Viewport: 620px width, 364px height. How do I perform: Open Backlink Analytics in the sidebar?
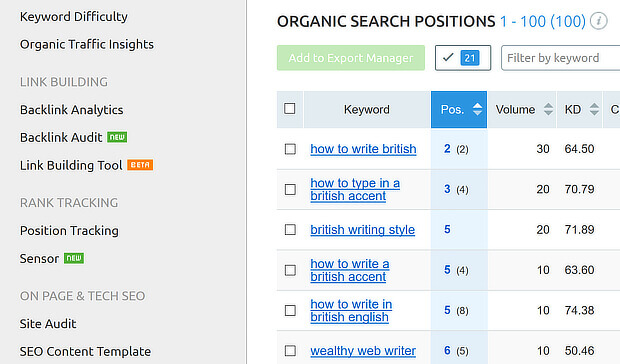coord(72,109)
